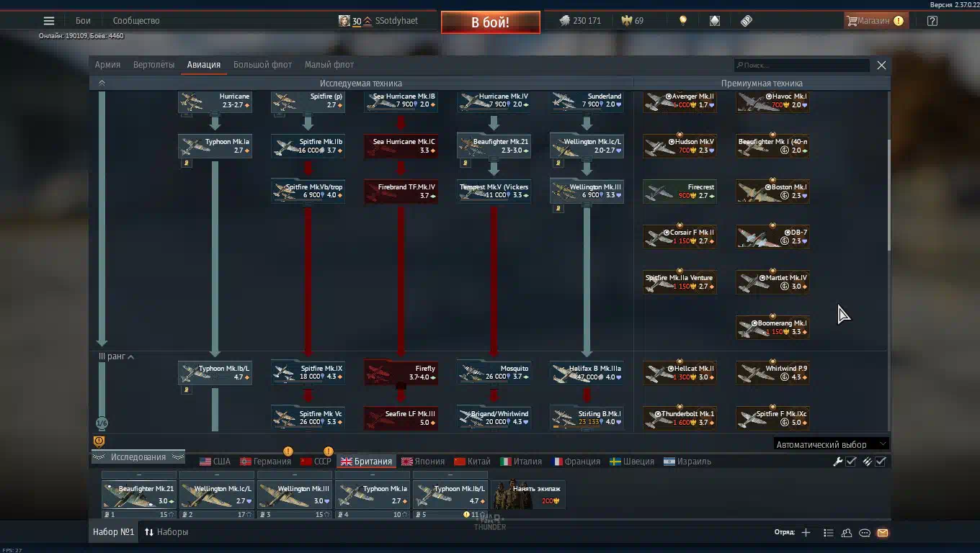
Task: Select the Tempest Mk.V aircraft card
Action: [x=494, y=191]
